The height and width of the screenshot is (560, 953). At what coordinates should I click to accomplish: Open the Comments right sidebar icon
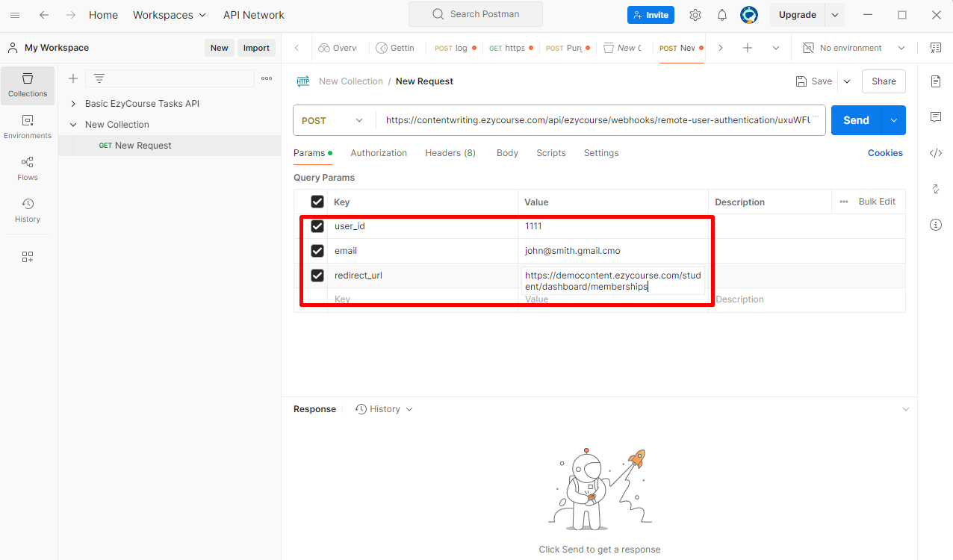[936, 117]
